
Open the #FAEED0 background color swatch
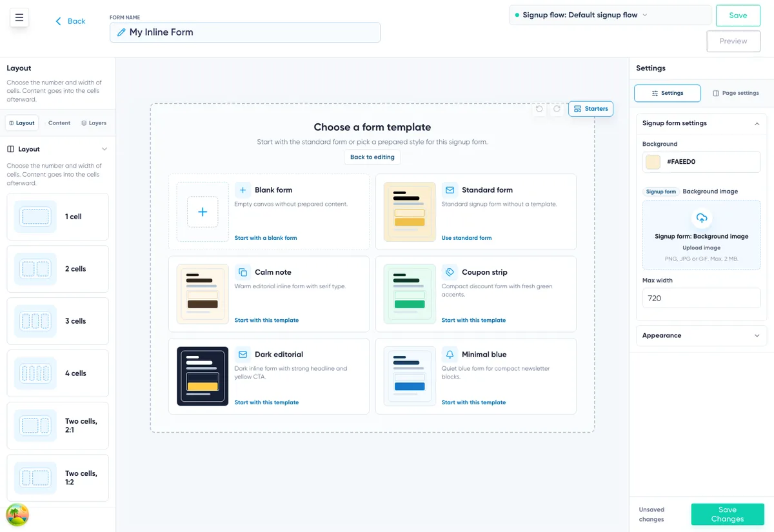[x=653, y=162]
